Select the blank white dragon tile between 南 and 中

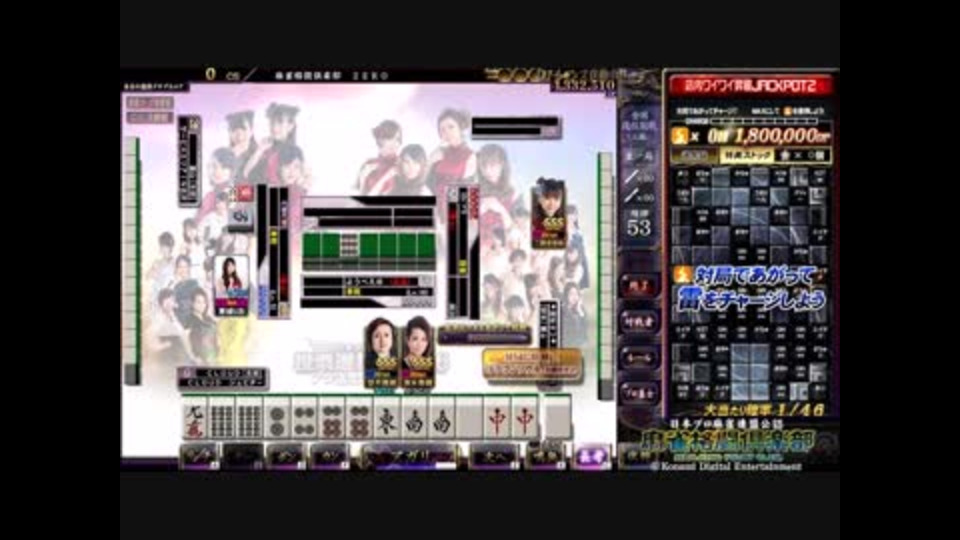coord(470,418)
